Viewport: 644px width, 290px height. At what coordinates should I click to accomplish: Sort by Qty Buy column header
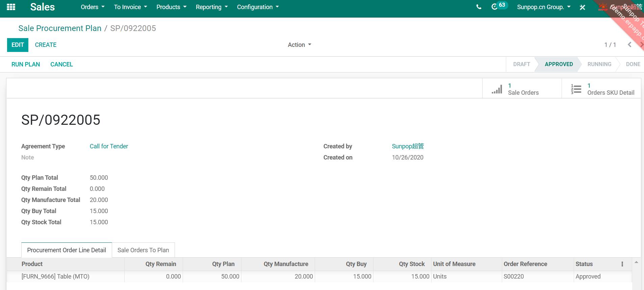(344, 264)
